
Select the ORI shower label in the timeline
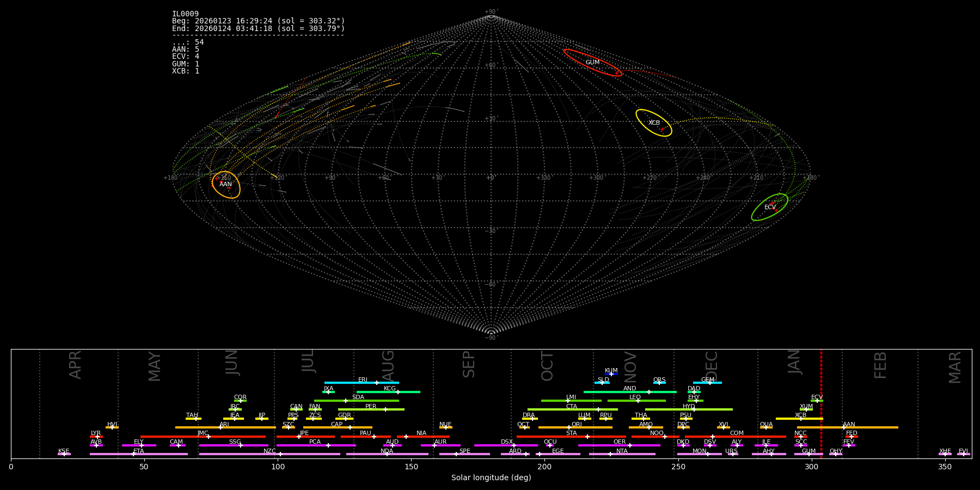pos(577,425)
